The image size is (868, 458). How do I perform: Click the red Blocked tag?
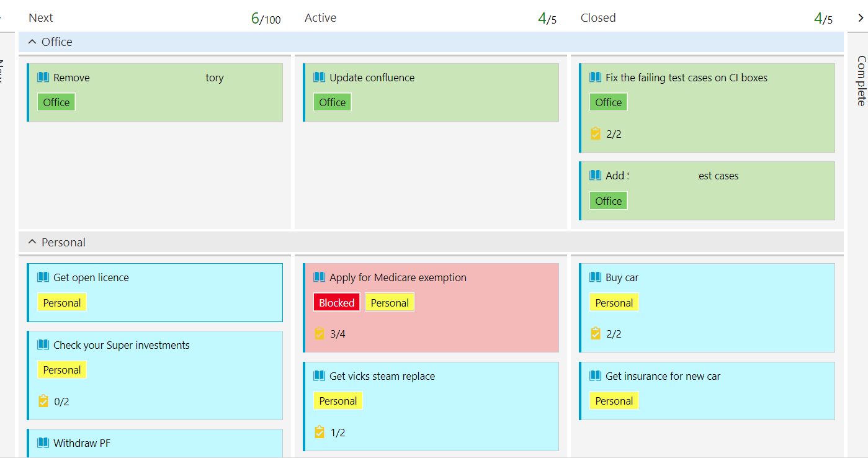337,302
